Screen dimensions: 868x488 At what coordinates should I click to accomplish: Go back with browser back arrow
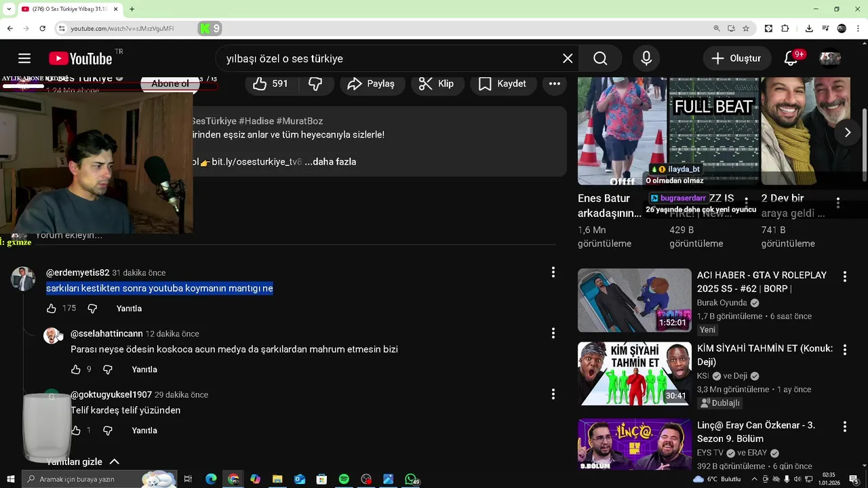point(9,28)
